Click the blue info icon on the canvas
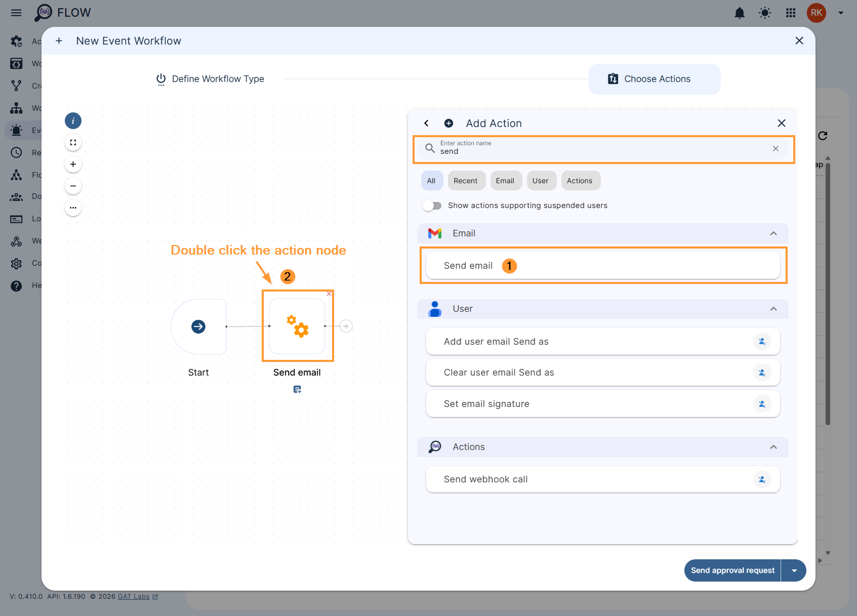 73,120
